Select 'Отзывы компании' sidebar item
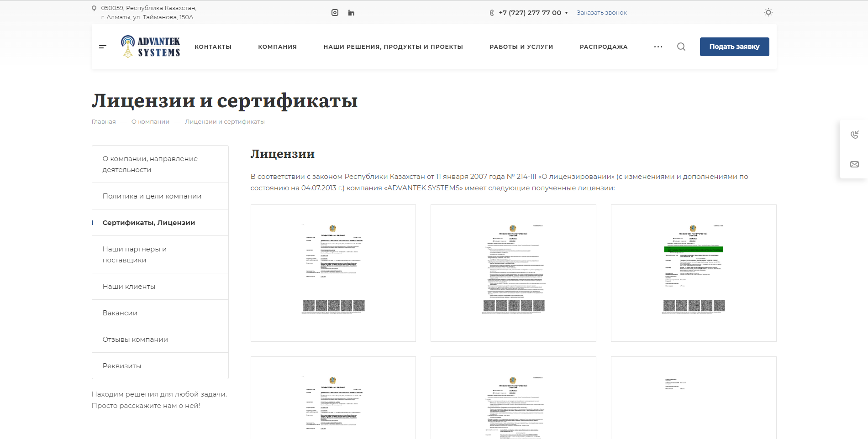Screen dimensions: 868x439 pos(160,340)
